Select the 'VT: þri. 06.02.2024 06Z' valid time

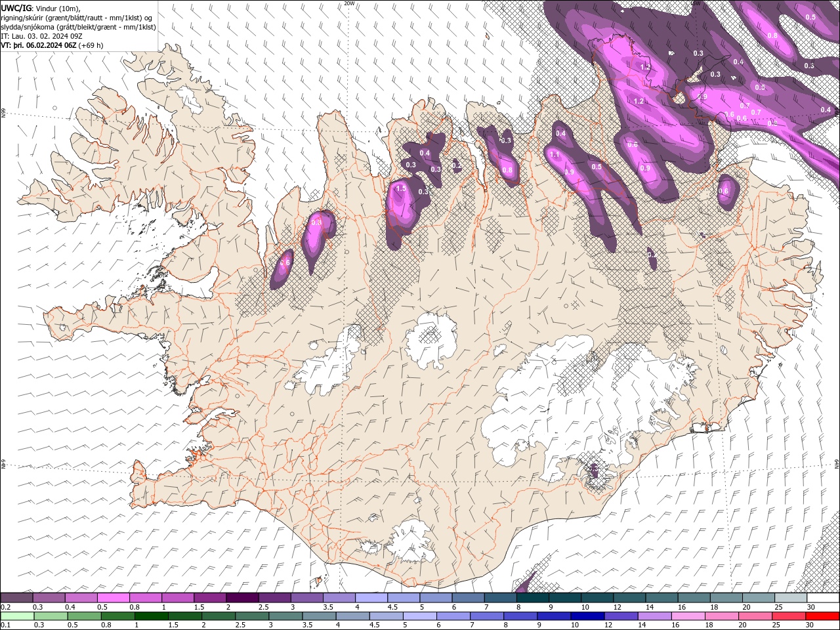tap(39, 45)
